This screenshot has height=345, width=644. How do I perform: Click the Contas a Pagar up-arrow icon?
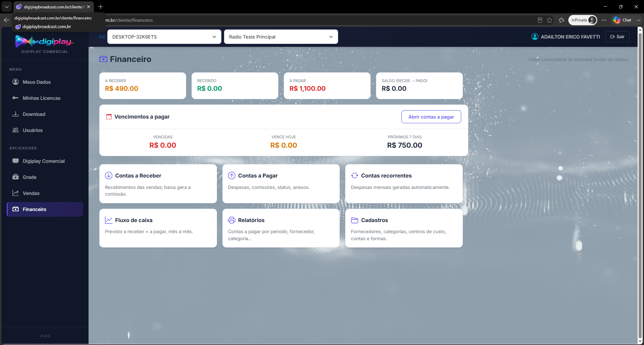click(232, 176)
